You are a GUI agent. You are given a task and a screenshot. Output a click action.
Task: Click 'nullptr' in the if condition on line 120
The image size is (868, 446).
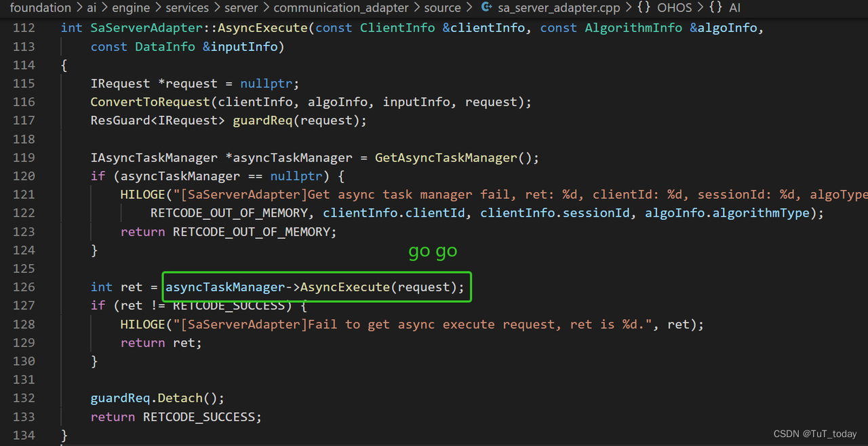tap(296, 176)
